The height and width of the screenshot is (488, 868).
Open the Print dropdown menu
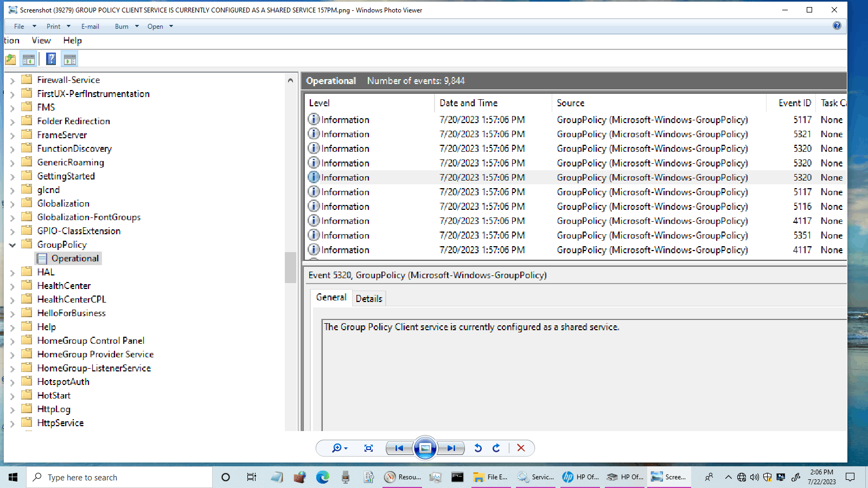(x=59, y=26)
